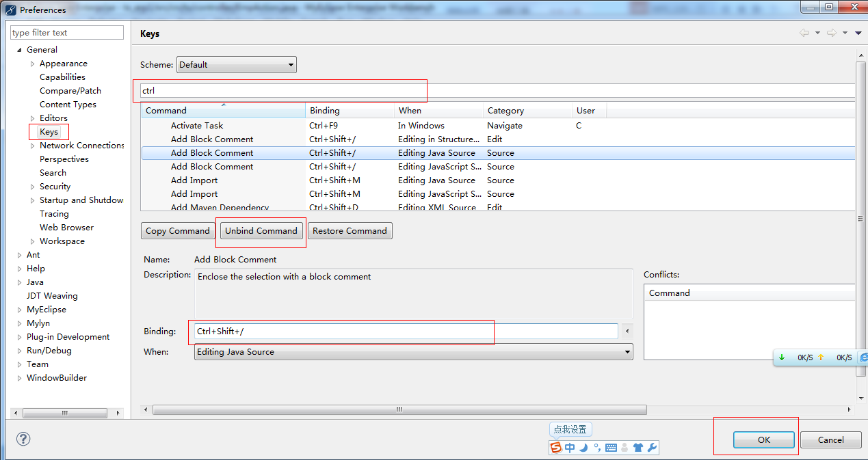The height and width of the screenshot is (460, 868).
Task: Click the key filter field containing ctrl
Action: pos(497,90)
